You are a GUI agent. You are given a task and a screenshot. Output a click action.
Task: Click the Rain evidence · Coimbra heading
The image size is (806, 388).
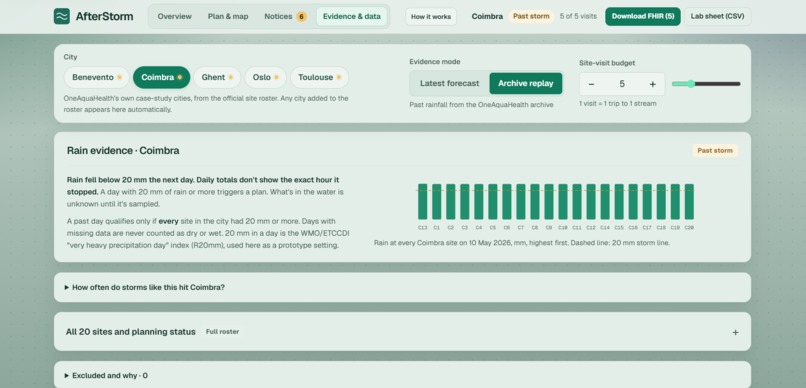click(123, 151)
